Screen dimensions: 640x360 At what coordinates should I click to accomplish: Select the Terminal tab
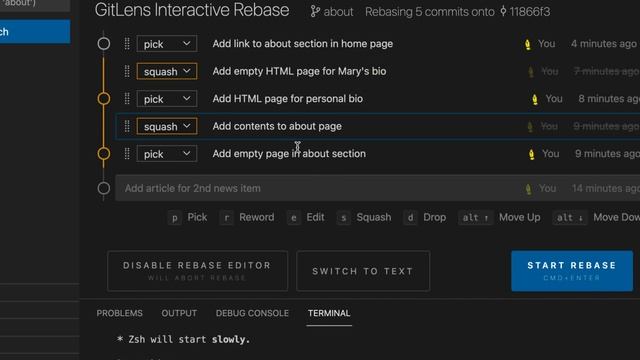(x=329, y=313)
